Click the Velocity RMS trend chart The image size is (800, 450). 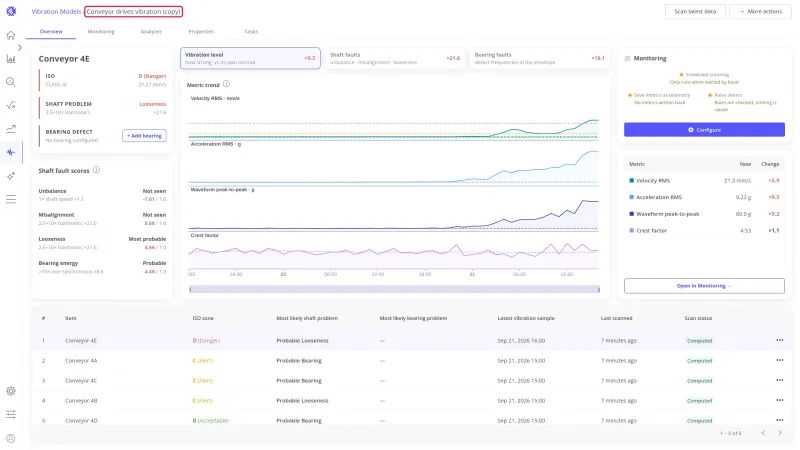[x=393, y=118]
